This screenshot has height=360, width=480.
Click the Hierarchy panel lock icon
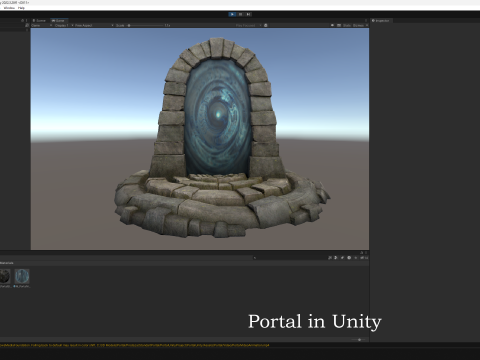pos(23,21)
